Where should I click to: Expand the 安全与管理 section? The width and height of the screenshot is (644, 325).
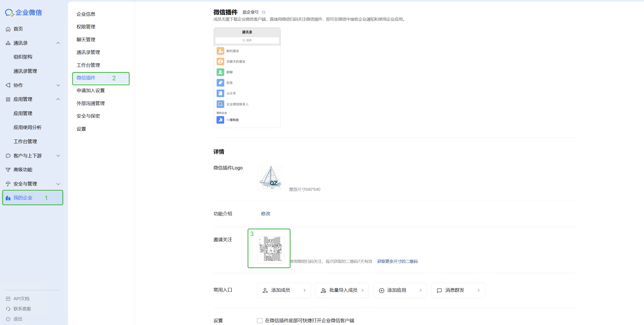[x=58, y=184]
